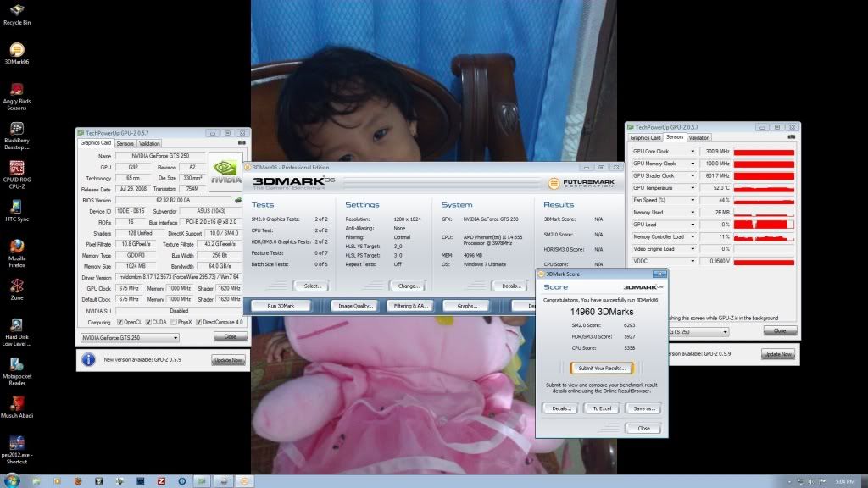Open CPUID ROG CPU-Z desktop icon
The width and height of the screenshot is (868, 488).
click(x=17, y=175)
